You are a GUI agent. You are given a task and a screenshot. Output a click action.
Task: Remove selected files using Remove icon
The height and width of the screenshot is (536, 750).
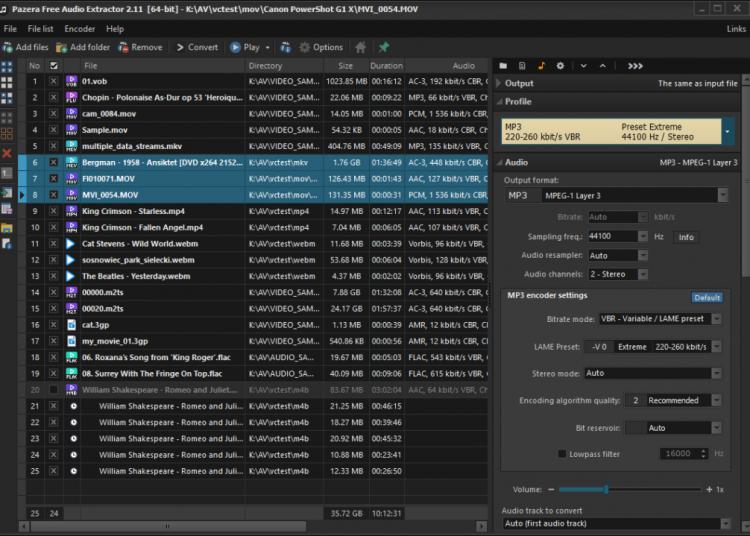[x=123, y=47]
